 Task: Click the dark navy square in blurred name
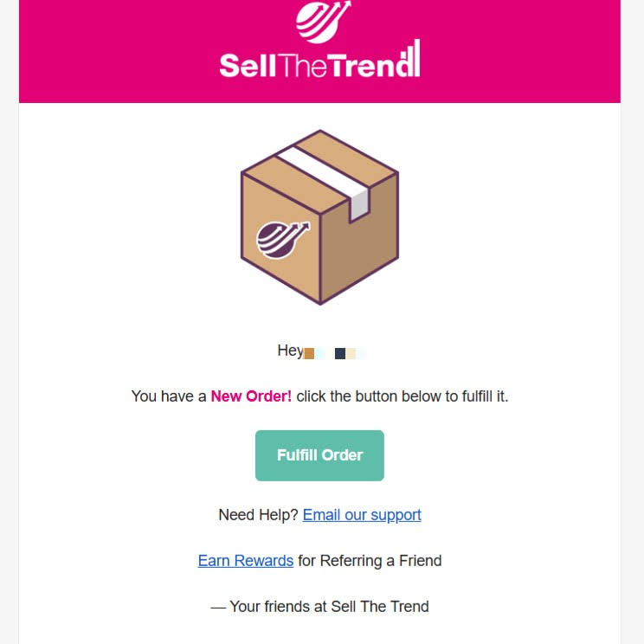tap(340, 354)
